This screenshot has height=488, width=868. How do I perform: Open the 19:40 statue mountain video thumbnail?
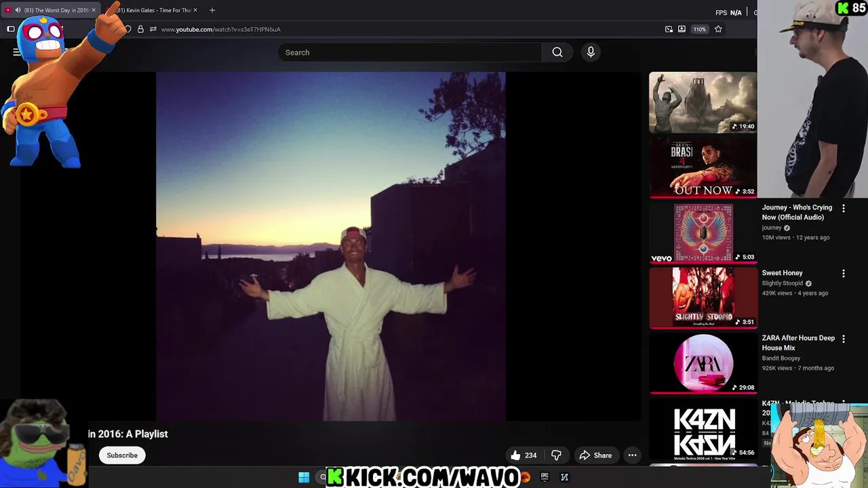click(703, 102)
